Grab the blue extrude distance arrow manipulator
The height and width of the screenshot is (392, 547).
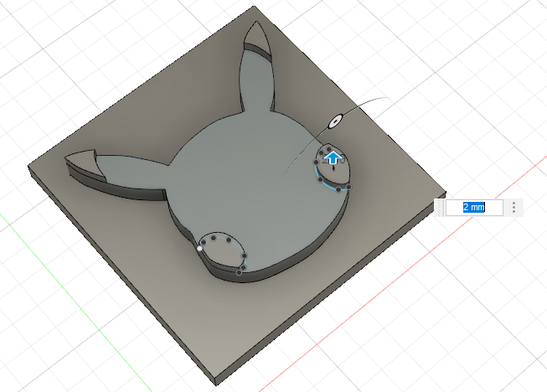point(334,158)
